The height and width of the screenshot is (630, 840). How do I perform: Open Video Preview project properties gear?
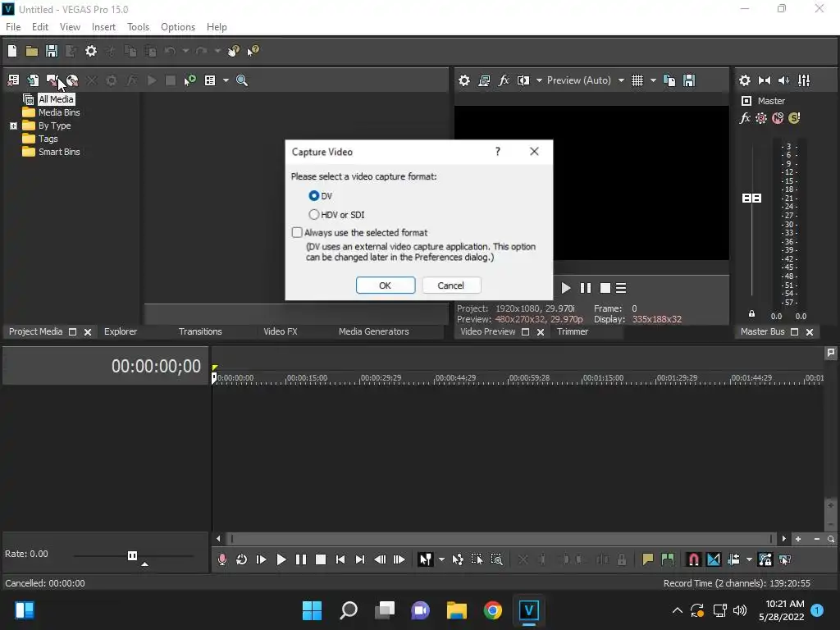[x=464, y=80]
